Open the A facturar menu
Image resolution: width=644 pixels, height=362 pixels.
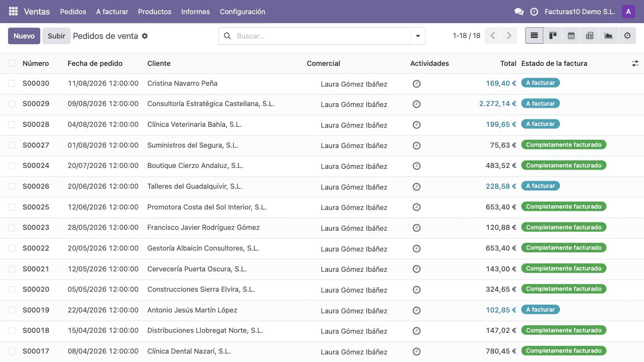click(x=112, y=12)
